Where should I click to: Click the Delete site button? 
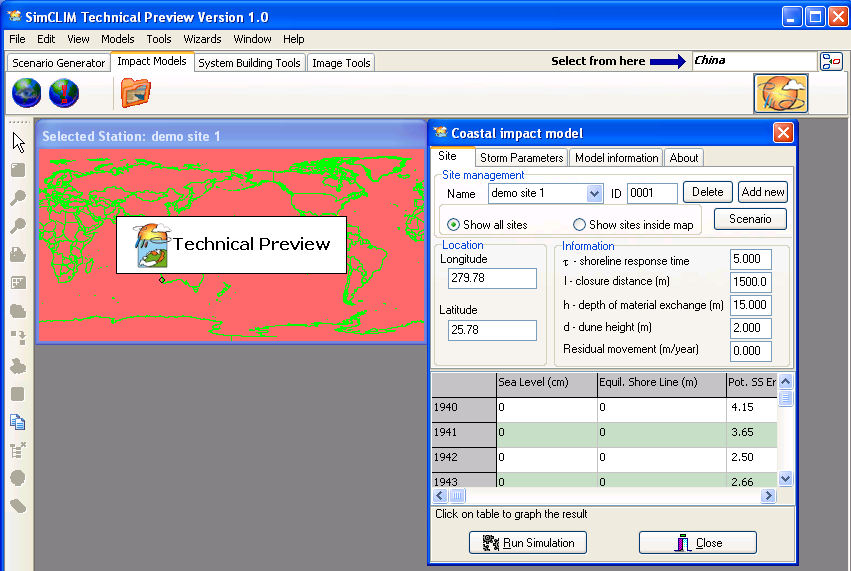tap(708, 192)
